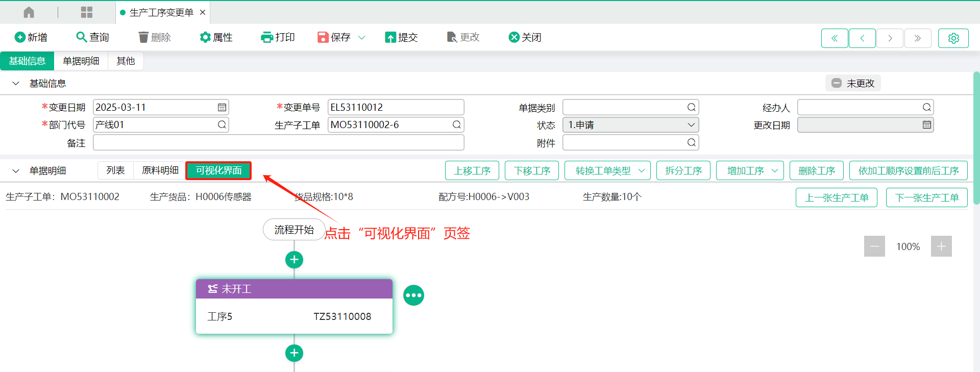
Task: Click the 删除 trash button
Action: pyautogui.click(x=155, y=37)
